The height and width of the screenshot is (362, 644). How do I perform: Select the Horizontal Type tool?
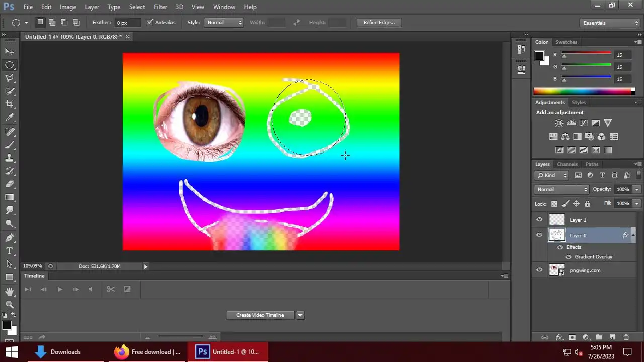coord(10,251)
